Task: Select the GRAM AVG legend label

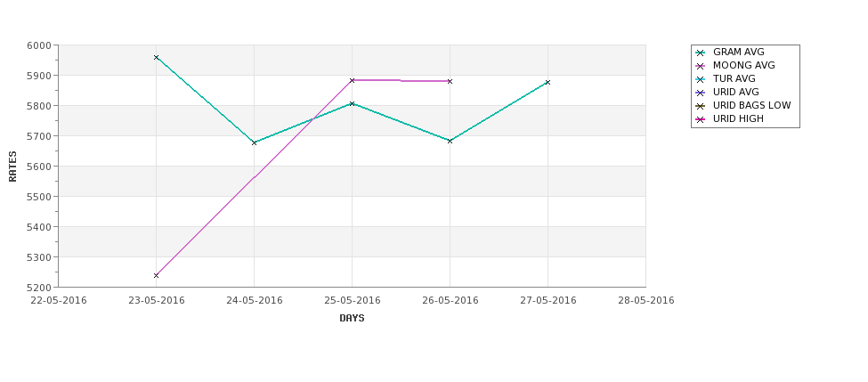Action: click(x=738, y=52)
